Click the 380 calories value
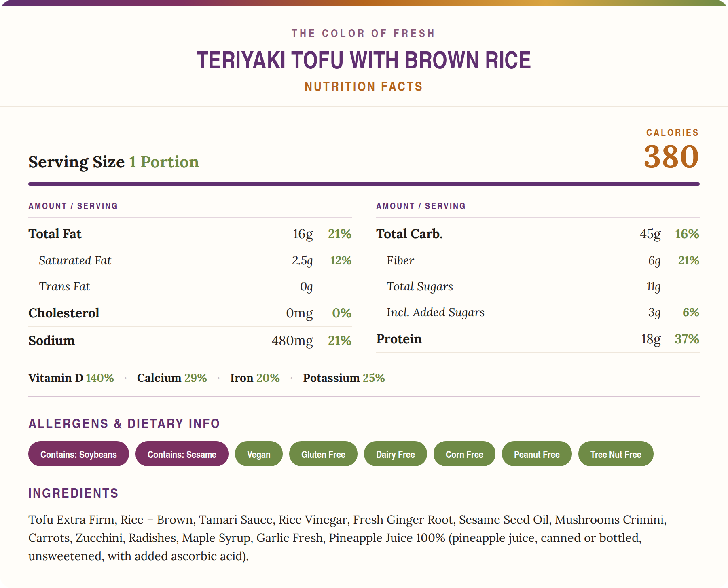Image resolution: width=728 pixels, height=588 pixels. (x=671, y=157)
